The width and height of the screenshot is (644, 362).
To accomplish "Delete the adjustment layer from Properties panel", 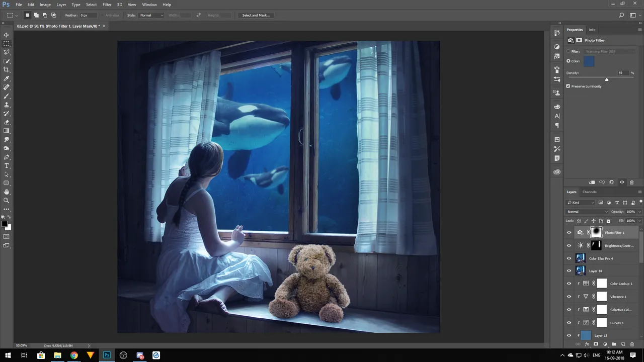I will [632, 182].
